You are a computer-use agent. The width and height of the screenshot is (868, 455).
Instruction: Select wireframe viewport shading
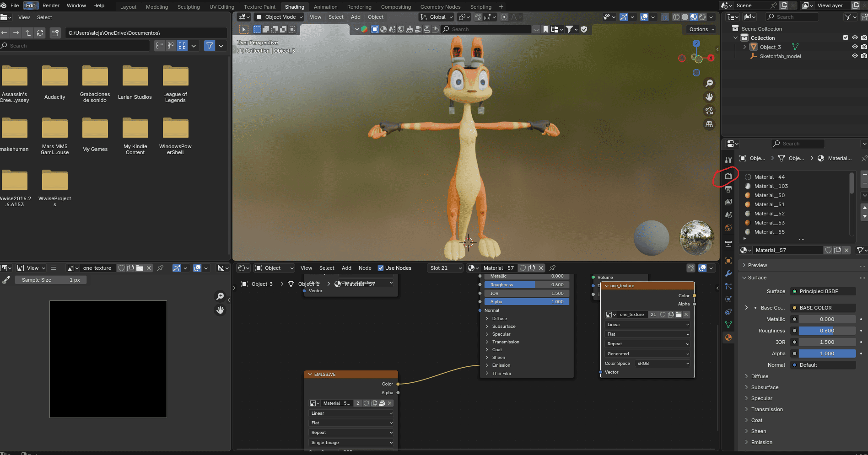point(676,17)
